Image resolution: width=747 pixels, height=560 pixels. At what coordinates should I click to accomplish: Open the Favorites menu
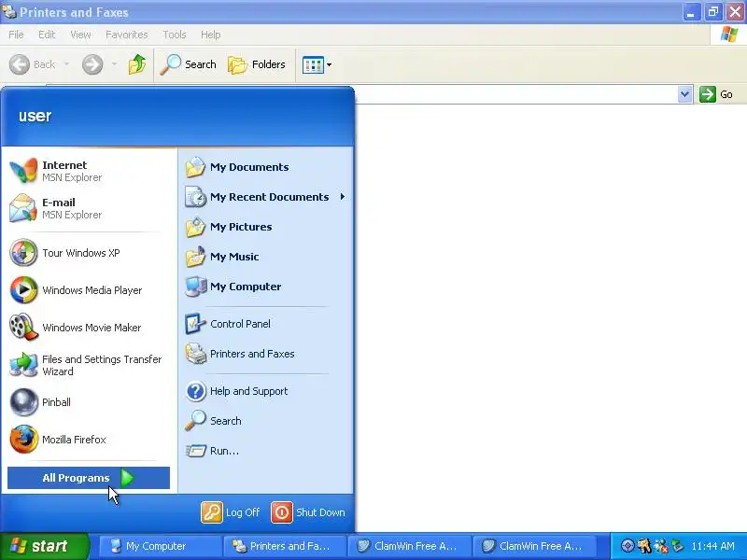[x=127, y=35]
